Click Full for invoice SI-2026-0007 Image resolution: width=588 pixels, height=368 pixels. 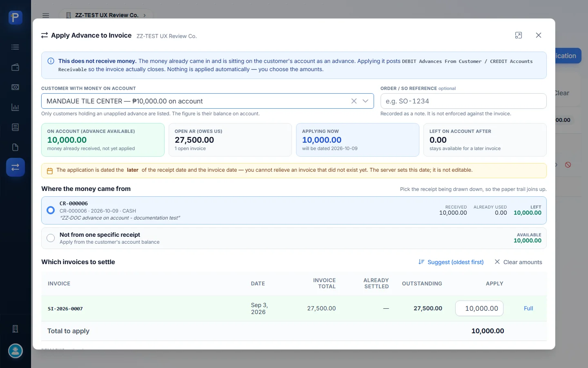[528, 308]
